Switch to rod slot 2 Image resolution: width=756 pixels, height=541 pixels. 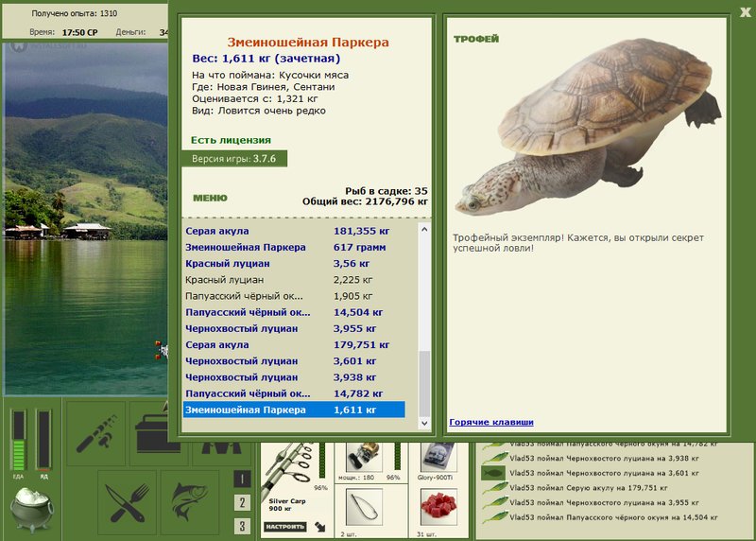(242, 502)
